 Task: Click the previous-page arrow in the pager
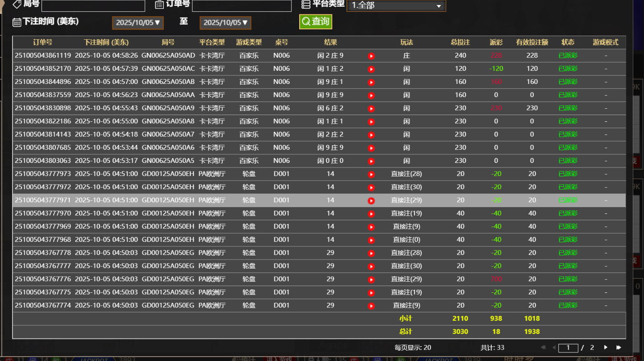[x=553, y=347]
